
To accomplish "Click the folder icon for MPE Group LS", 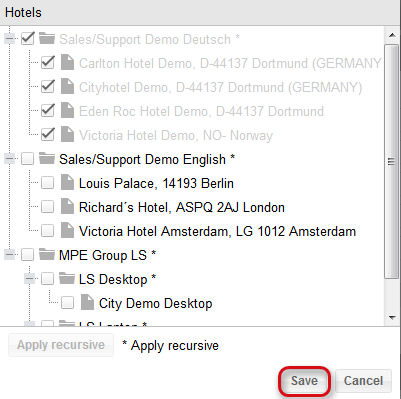I will (47, 255).
